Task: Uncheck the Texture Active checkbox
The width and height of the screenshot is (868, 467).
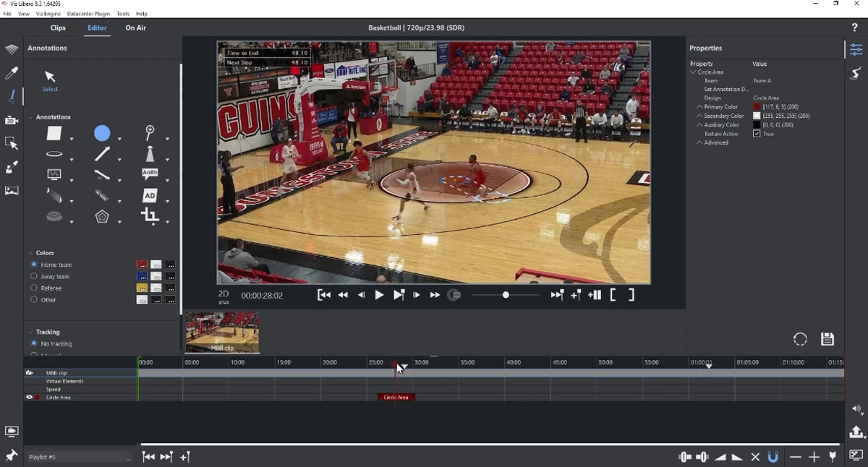Action: coord(757,134)
